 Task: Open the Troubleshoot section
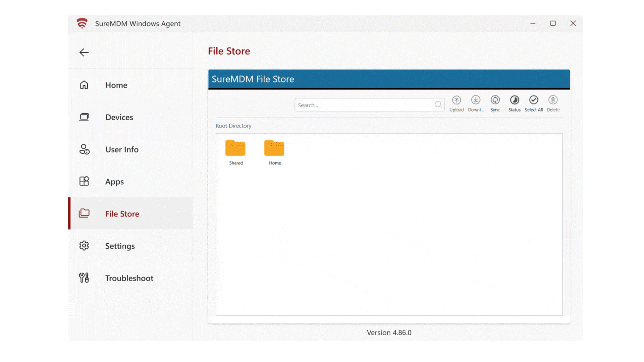pos(129,278)
